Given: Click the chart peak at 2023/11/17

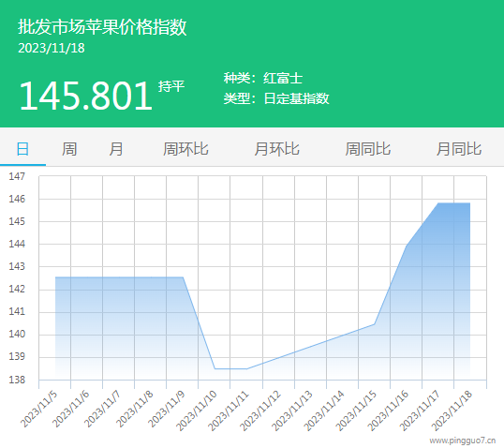Looking at the screenshot, I should [438, 203].
